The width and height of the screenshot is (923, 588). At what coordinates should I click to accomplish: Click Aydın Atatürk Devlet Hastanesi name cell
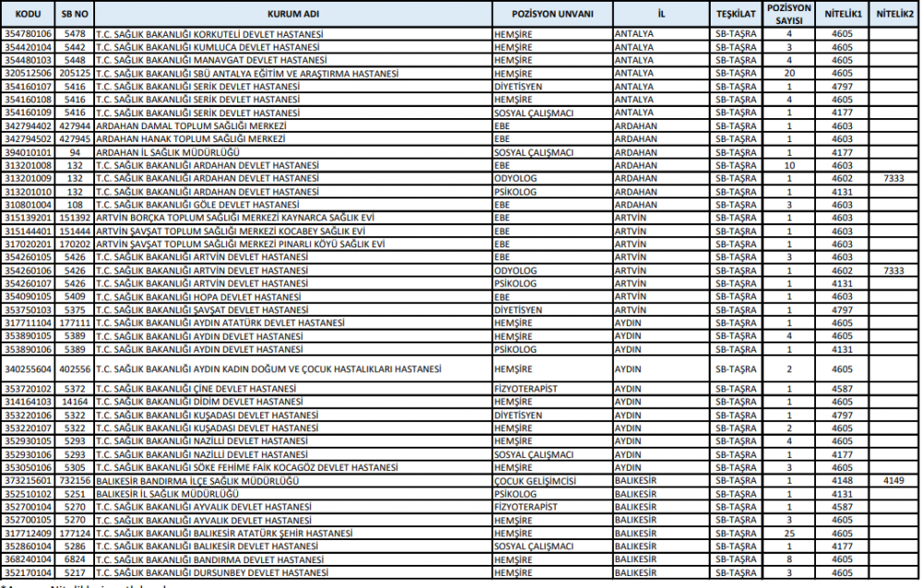click(x=294, y=323)
